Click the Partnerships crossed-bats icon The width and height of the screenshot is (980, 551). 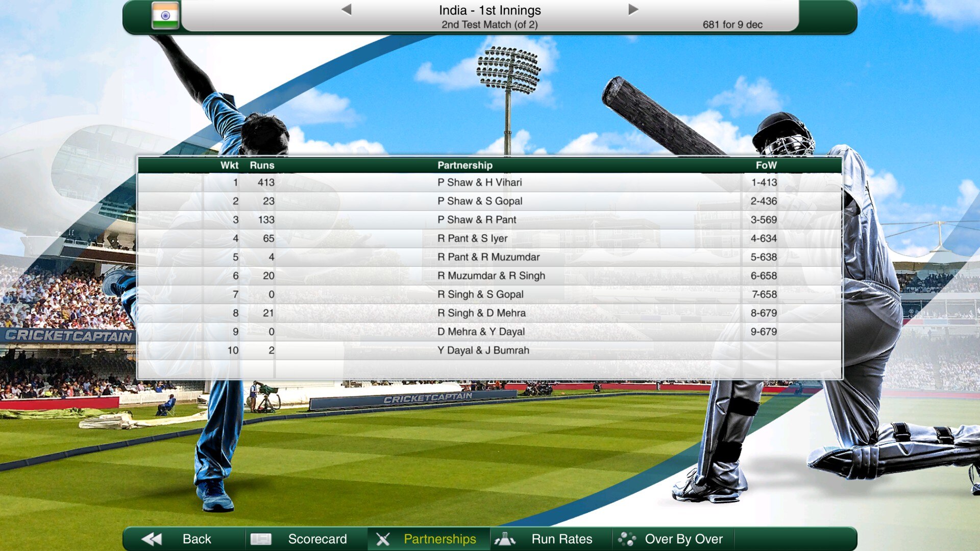pos(383,539)
